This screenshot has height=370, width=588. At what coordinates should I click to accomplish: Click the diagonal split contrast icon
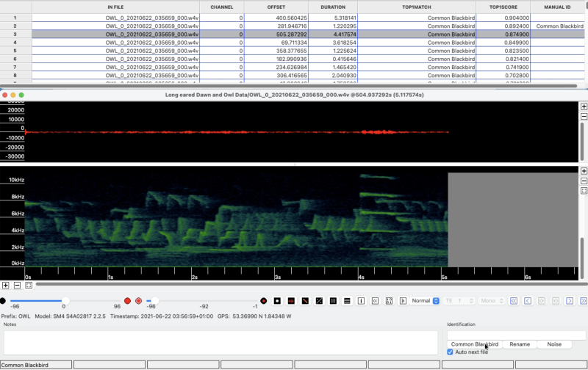(x=319, y=301)
